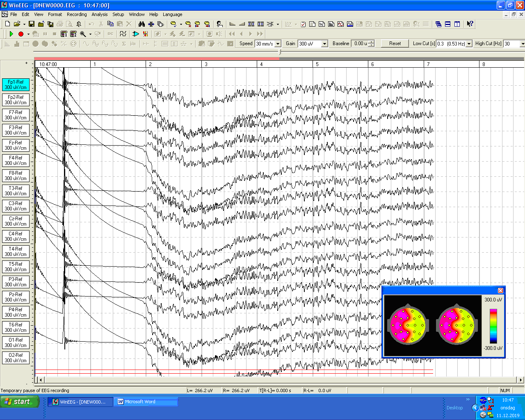The width and height of the screenshot is (525, 420).
Task: Click the context Help arrow icon
Action: coord(470,24)
